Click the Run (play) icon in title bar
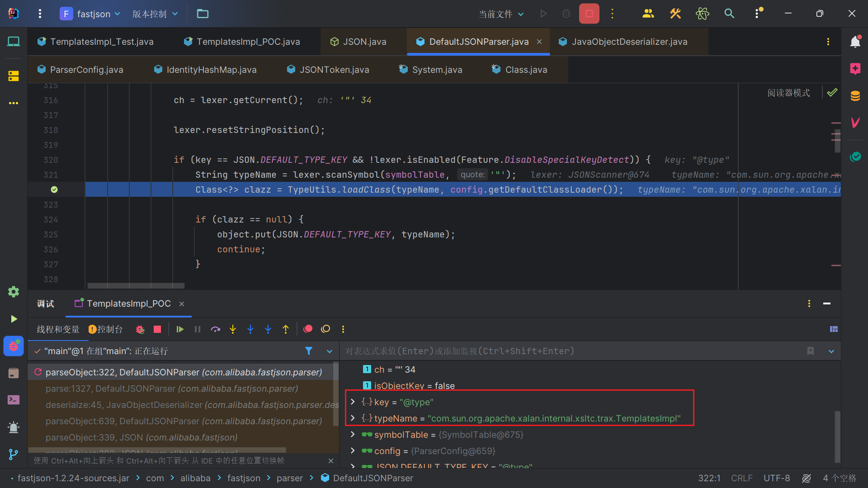This screenshot has width=868, height=488. [x=543, y=14]
